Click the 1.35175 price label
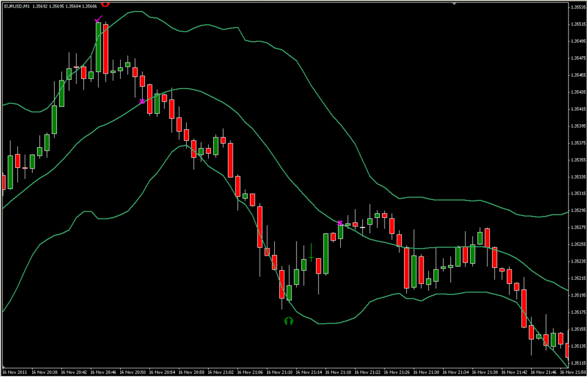Viewport: 588px width, 377px height. (578, 312)
